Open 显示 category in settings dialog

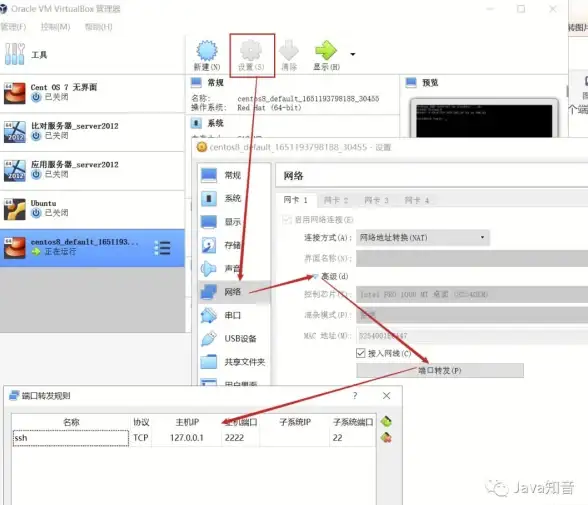click(234, 222)
